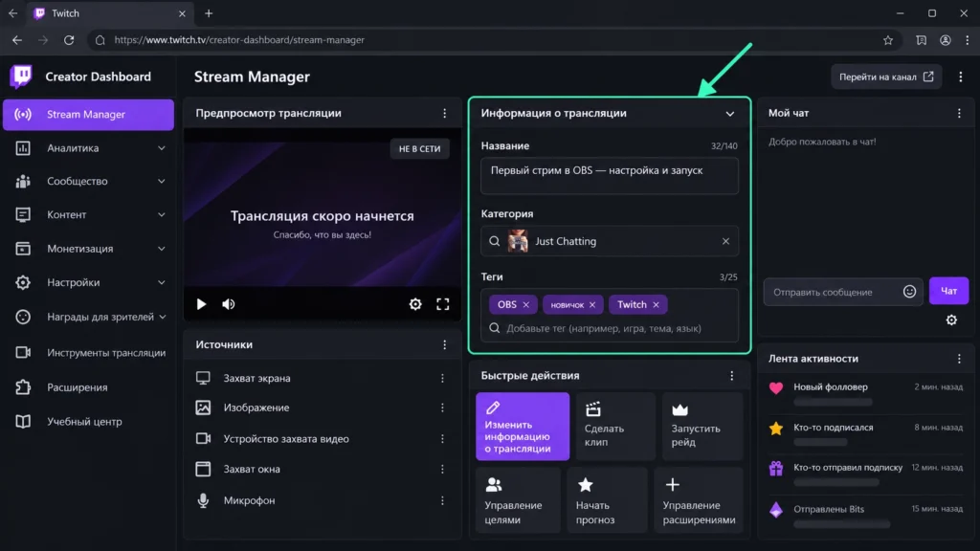Click Отправить сообщение chat input

(843, 292)
